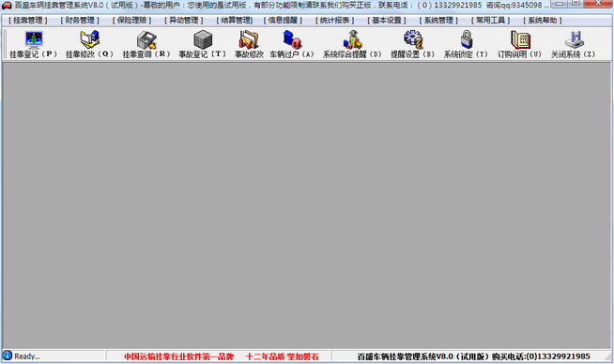The height and width of the screenshot is (364, 614).
Task: Open the [挂靠管理] menu
Action: [28, 21]
